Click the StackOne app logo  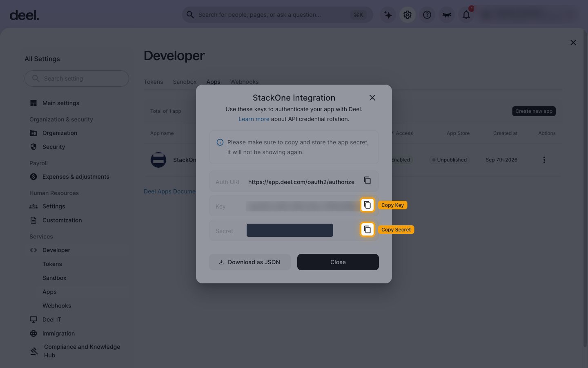click(158, 160)
